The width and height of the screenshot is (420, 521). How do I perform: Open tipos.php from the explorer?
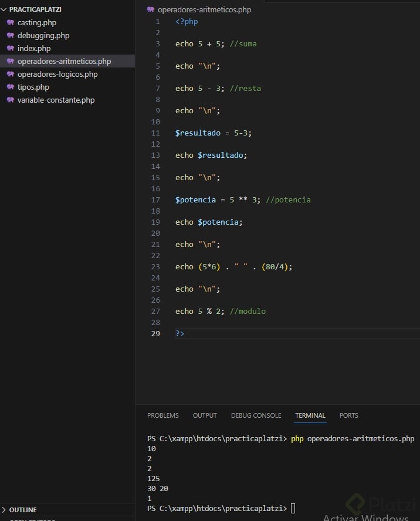tap(33, 87)
